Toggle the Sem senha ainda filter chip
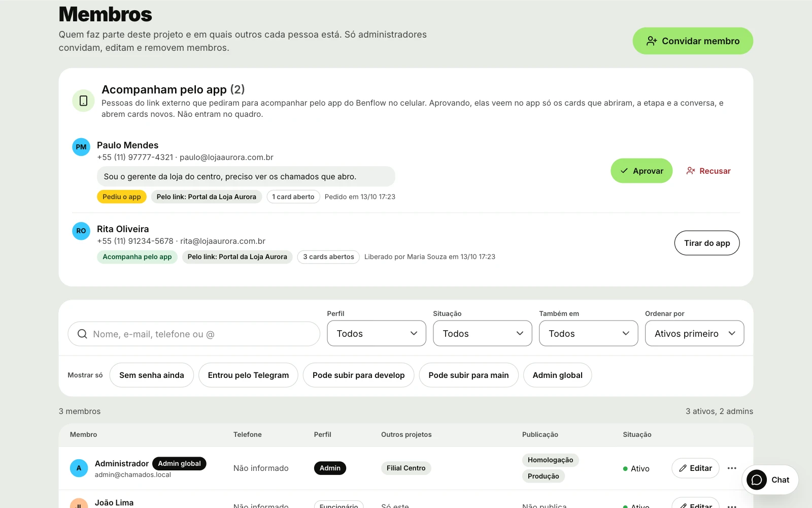812x508 pixels. [x=152, y=375]
